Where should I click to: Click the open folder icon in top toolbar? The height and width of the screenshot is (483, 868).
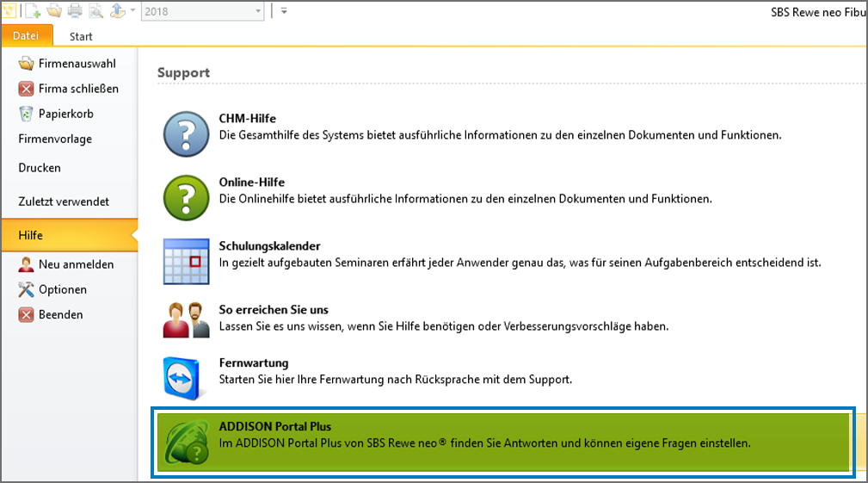[x=53, y=11]
